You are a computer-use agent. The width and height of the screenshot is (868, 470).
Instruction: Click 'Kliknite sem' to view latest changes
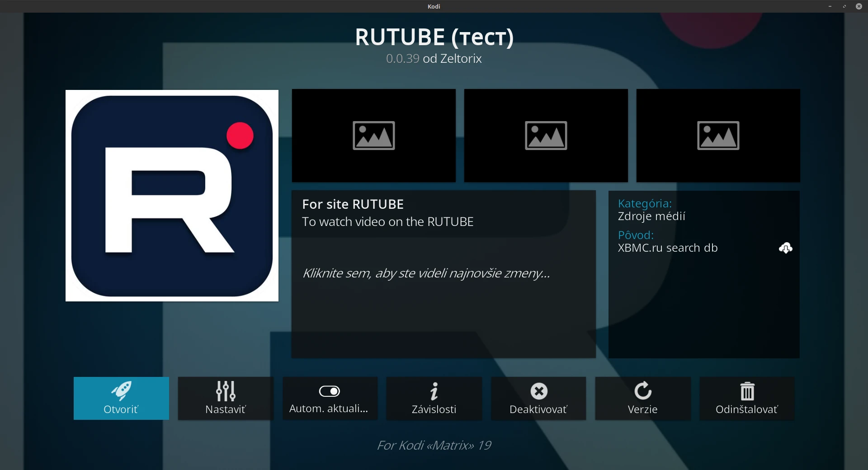[x=426, y=273]
